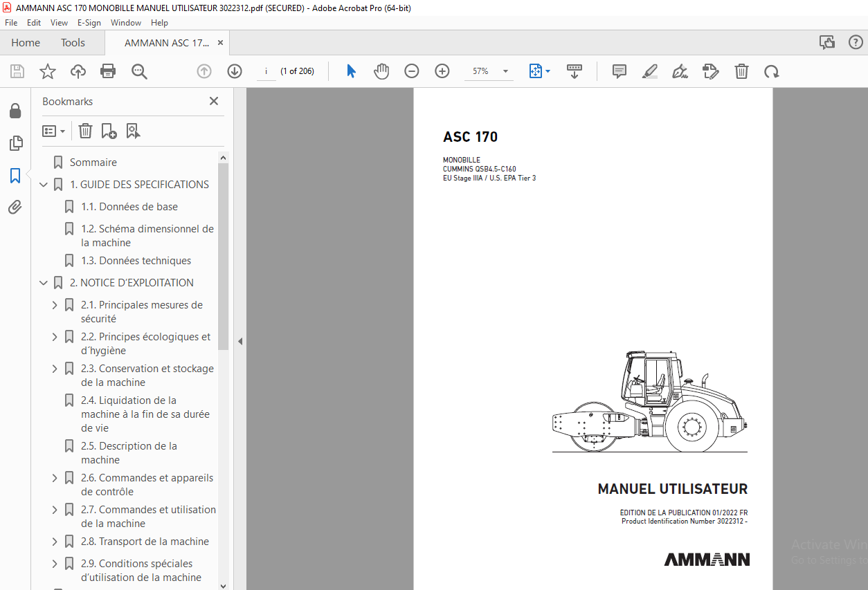
Task: Open the Sommaire bookmark
Action: tap(93, 163)
